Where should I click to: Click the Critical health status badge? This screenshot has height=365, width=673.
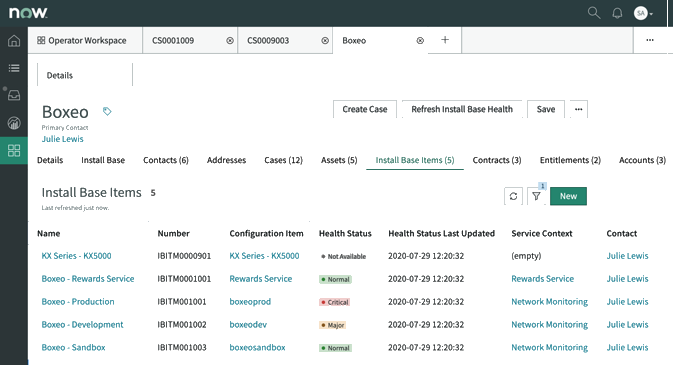(x=335, y=302)
